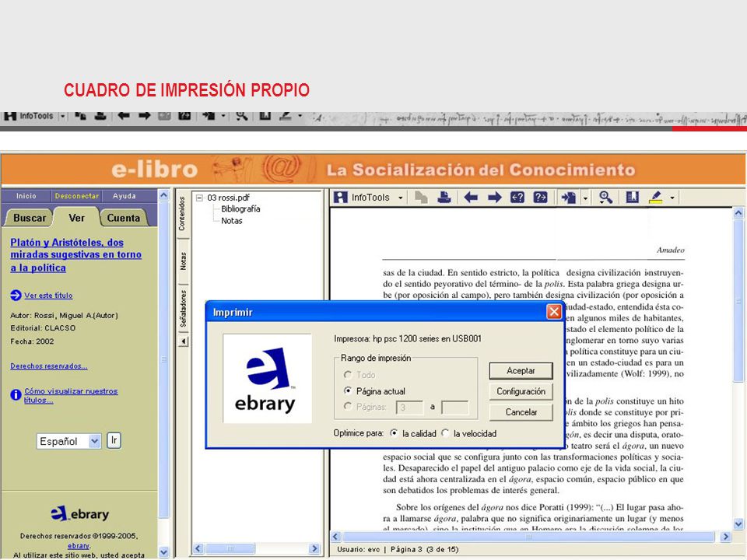Screen dimensions: 747x560
Task: Go to previous page with left arrow
Action: click(471, 197)
